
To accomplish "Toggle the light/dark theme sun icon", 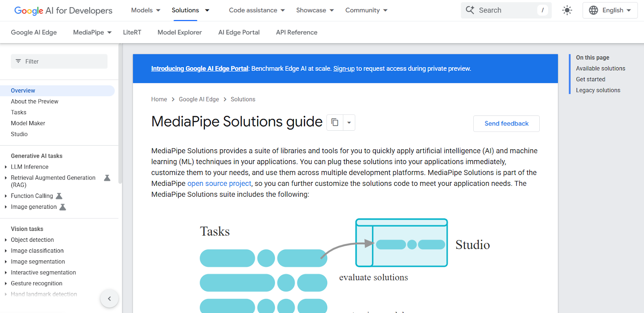I will click(x=567, y=10).
